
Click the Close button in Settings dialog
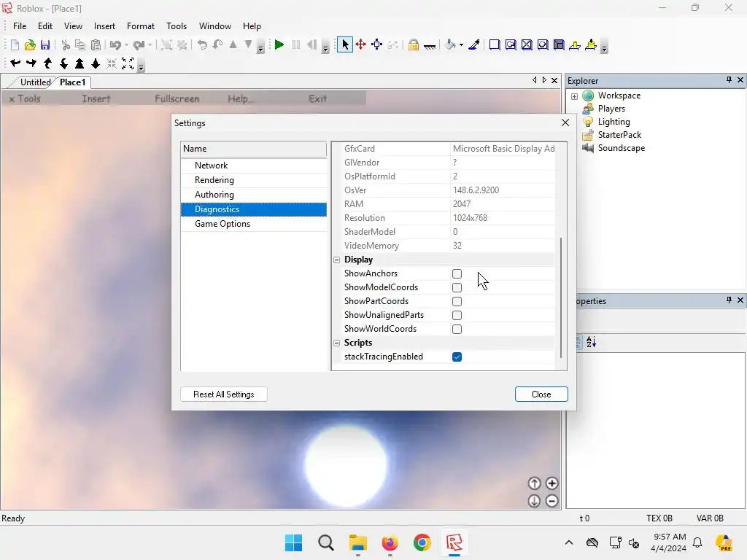click(x=541, y=394)
